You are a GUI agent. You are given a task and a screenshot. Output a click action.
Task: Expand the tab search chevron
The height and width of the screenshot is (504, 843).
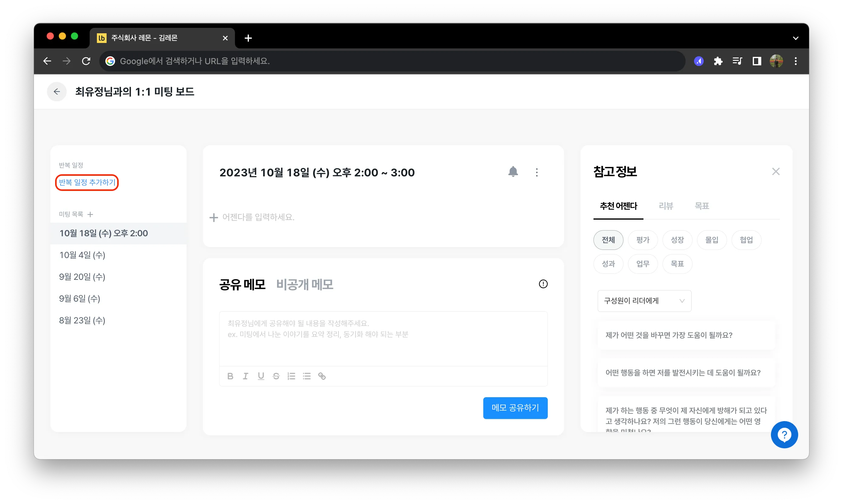coord(796,38)
